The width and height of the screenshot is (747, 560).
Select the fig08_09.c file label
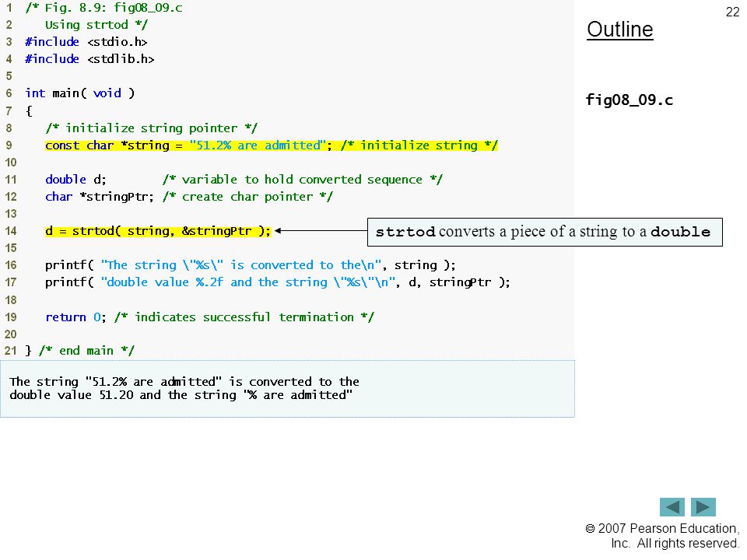click(630, 100)
